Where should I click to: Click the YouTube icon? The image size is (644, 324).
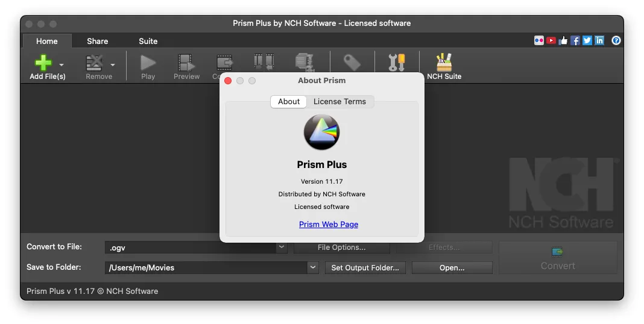click(x=551, y=40)
